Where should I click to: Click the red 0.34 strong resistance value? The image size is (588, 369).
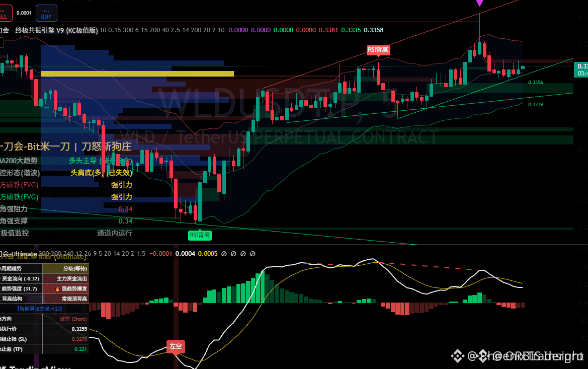coord(125,209)
